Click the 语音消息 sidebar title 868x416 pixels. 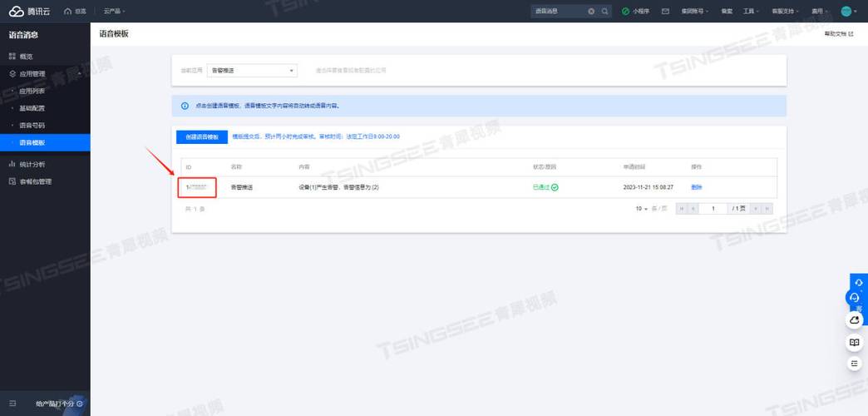[23, 35]
